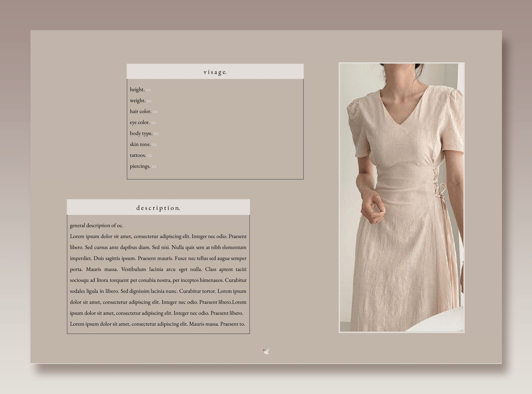The width and height of the screenshot is (532, 394).
Task: Click the line starting 'libero. Sed cursus ante'
Action: coord(158,247)
